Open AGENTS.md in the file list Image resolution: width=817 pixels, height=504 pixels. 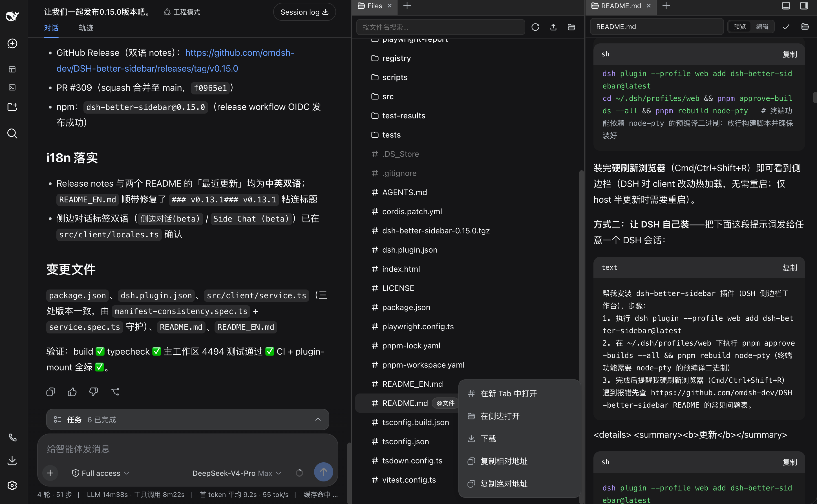pos(404,192)
